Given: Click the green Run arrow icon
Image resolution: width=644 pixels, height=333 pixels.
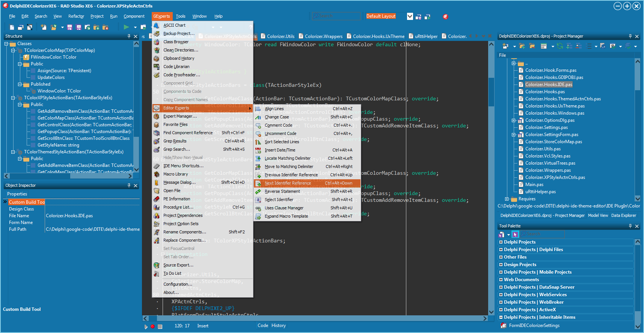Looking at the screenshot, I should tap(127, 27).
